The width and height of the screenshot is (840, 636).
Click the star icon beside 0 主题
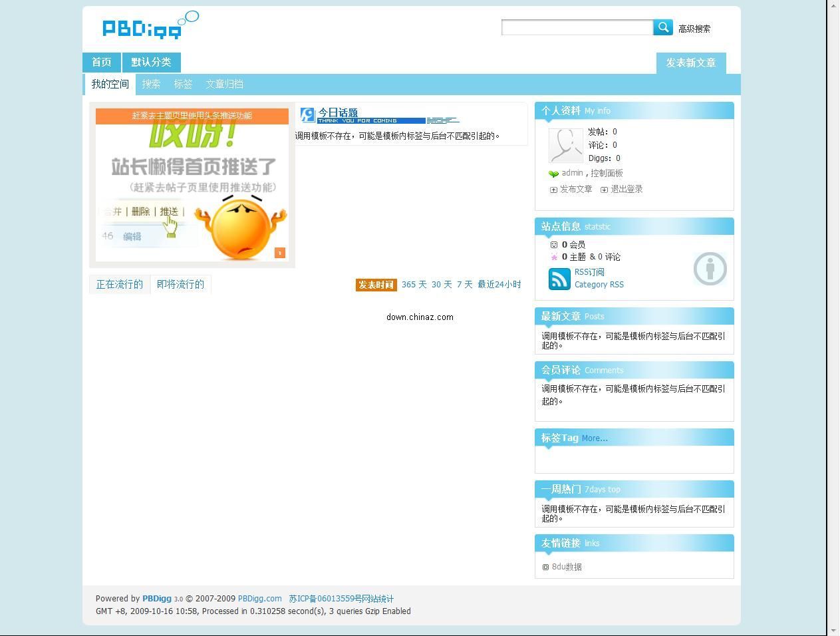tap(554, 257)
